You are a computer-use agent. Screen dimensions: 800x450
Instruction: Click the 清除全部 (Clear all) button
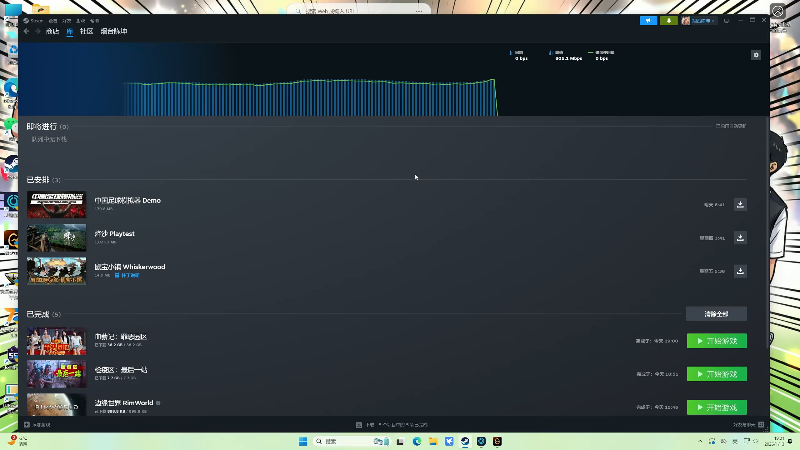tap(716, 314)
